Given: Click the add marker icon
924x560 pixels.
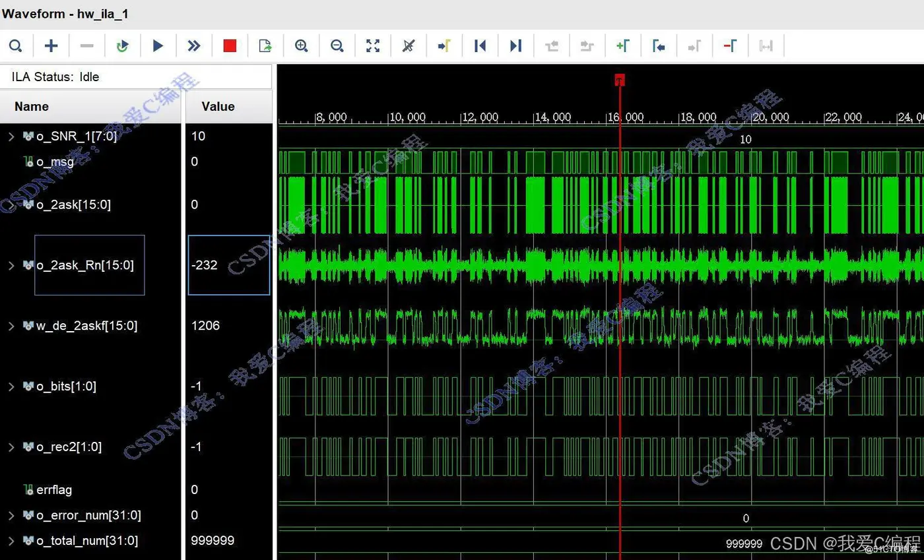Looking at the screenshot, I should 622,46.
